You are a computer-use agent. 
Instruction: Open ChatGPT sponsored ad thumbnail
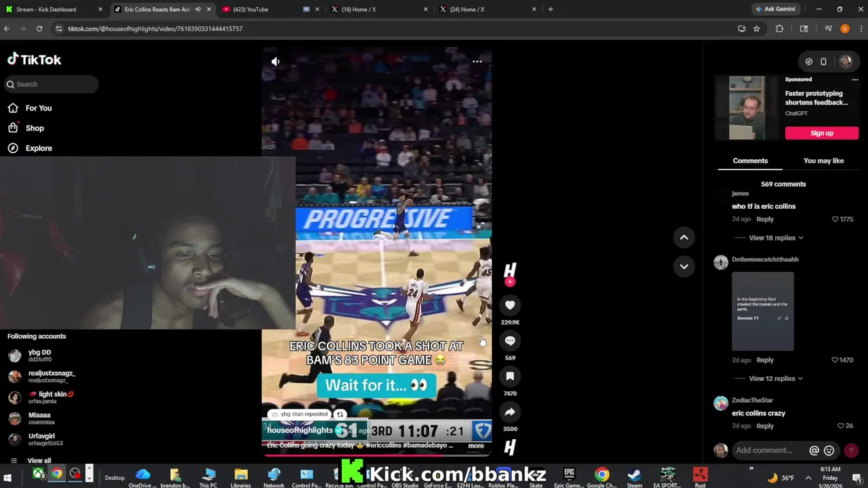click(x=747, y=108)
